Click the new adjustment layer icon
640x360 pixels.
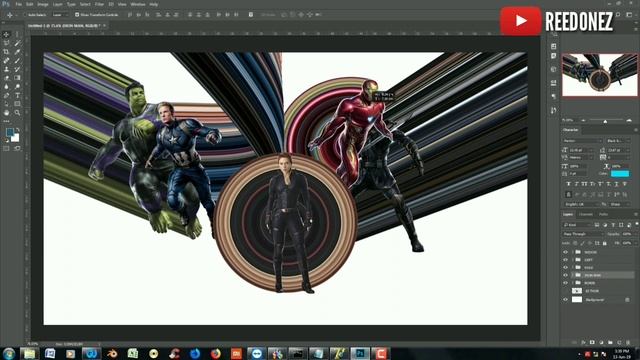pyautogui.click(x=601, y=342)
